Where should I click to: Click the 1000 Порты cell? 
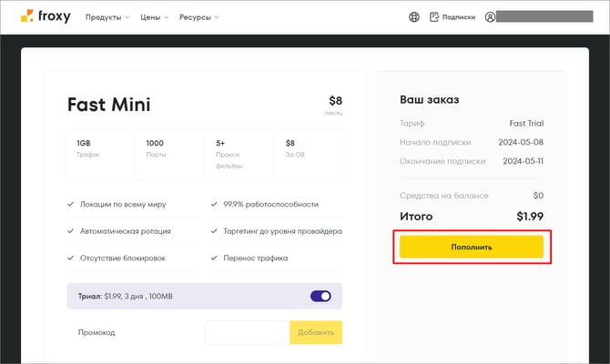[x=169, y=154]
